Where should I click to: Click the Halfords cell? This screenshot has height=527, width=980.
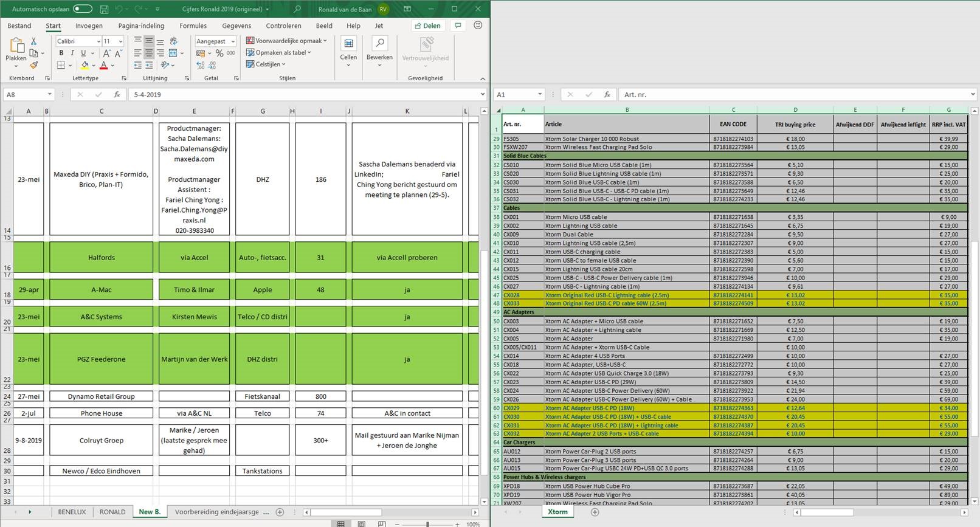point(102,257)
